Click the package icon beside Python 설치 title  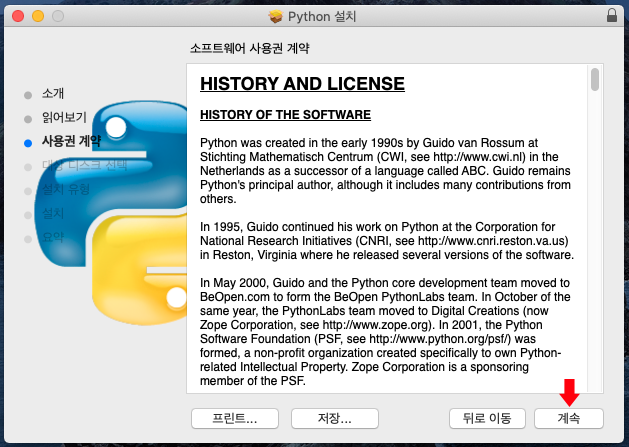pyautogui.click(x=276, y=16)
